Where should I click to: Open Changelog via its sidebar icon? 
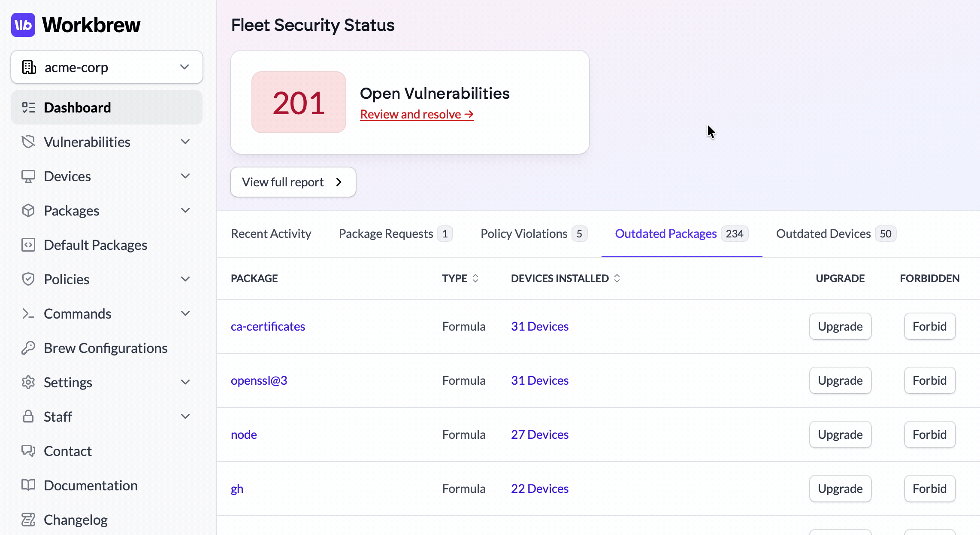pyautogui.click(x=28, y=520)
